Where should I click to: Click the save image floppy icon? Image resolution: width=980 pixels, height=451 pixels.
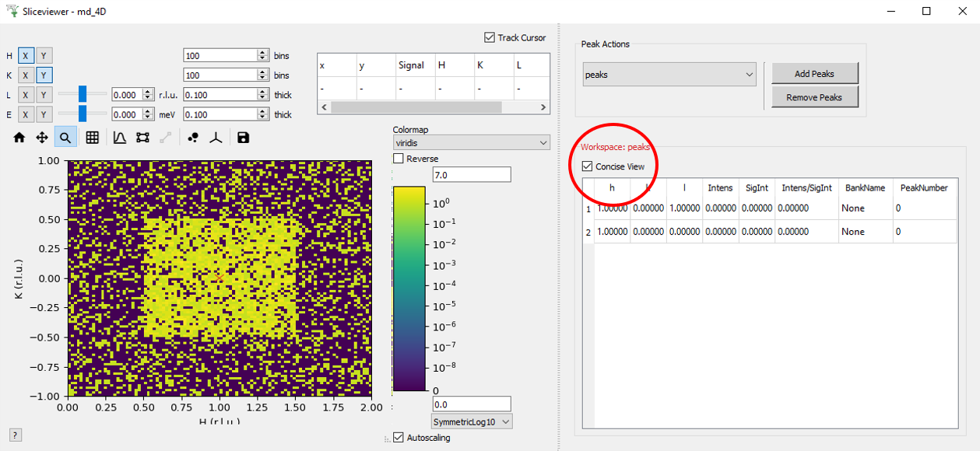pyautogui.click(x=244, y=138)
